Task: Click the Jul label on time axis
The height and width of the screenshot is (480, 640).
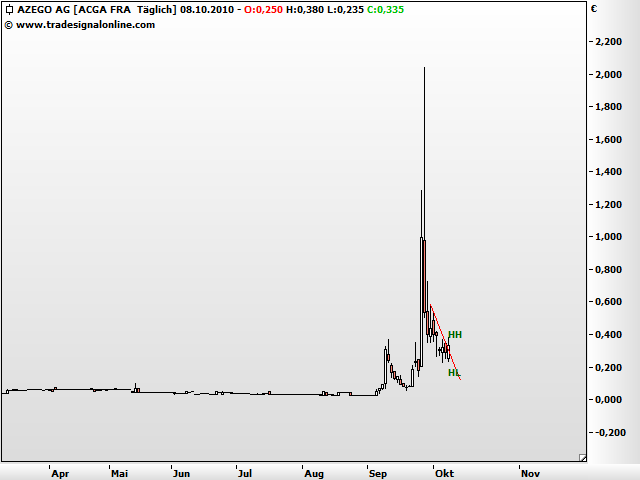Action: (245, 473)
